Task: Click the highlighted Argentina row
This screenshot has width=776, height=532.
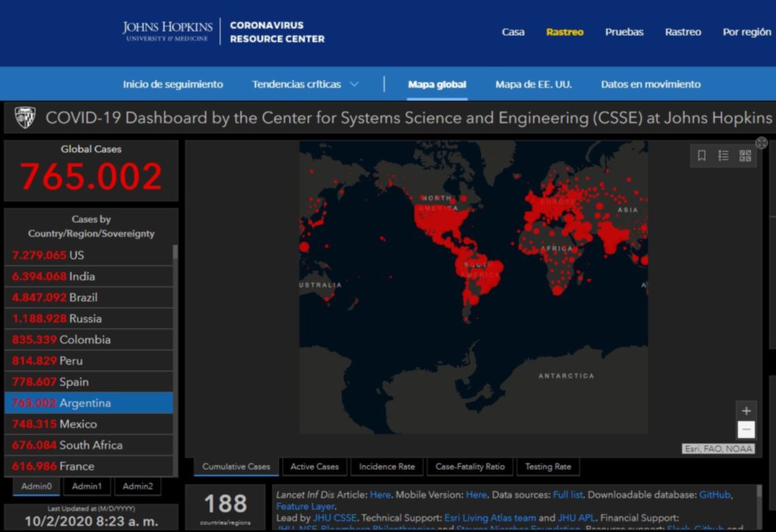Action: (88, 403)
